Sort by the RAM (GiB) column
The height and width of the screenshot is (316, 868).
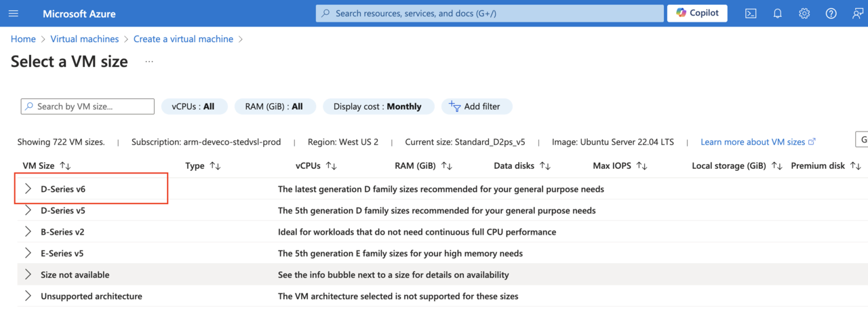[x=423, y=165]
